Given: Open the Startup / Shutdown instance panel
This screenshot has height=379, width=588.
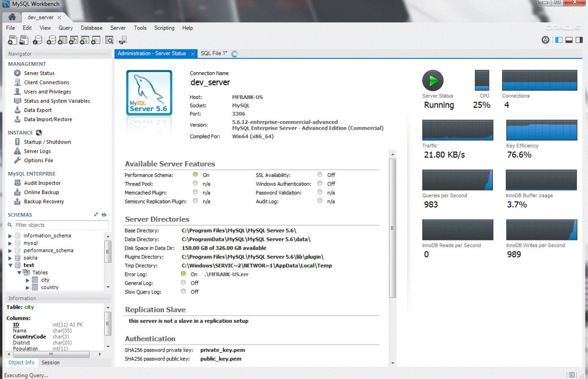Looking at the screenshot, I should 47,142.
